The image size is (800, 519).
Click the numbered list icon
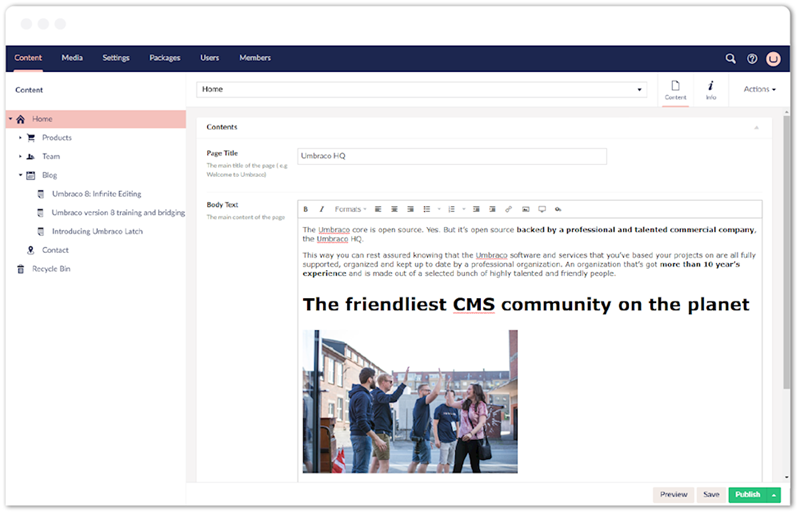pos(452,209)
